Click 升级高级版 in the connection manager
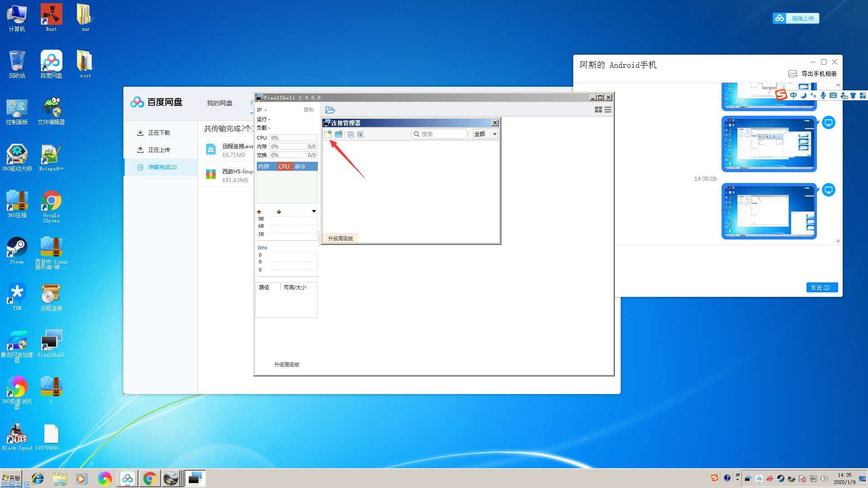868x488 pixels. tap(340, 239)
